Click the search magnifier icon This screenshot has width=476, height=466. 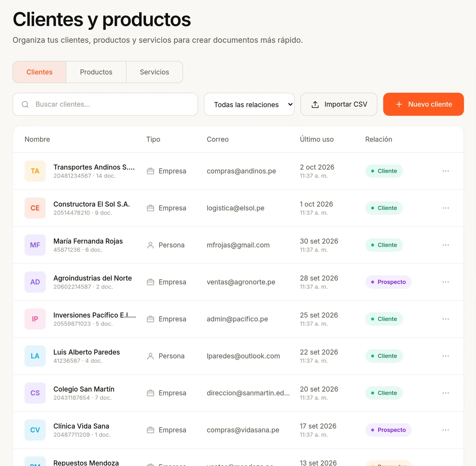pyautogui.click(x=25, y=104)
